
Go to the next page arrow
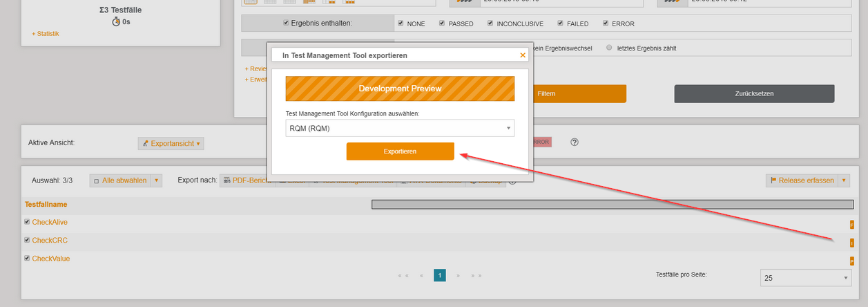click(457, 276)
